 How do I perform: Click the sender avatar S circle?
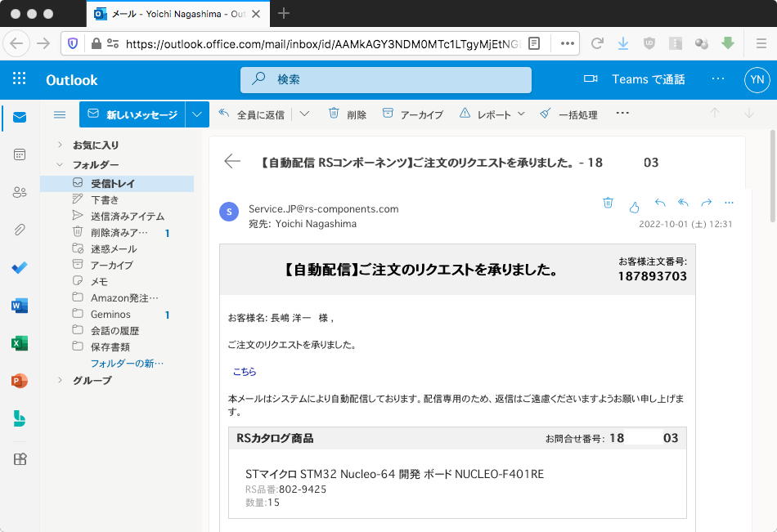point(229,212)
